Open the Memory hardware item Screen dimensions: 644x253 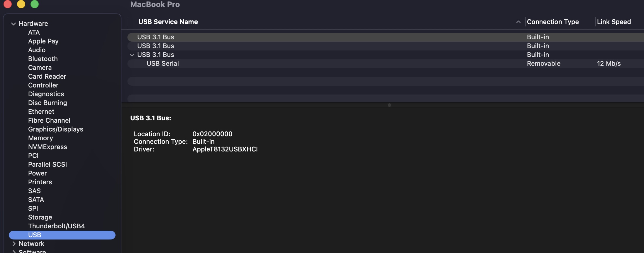point(40,138)
